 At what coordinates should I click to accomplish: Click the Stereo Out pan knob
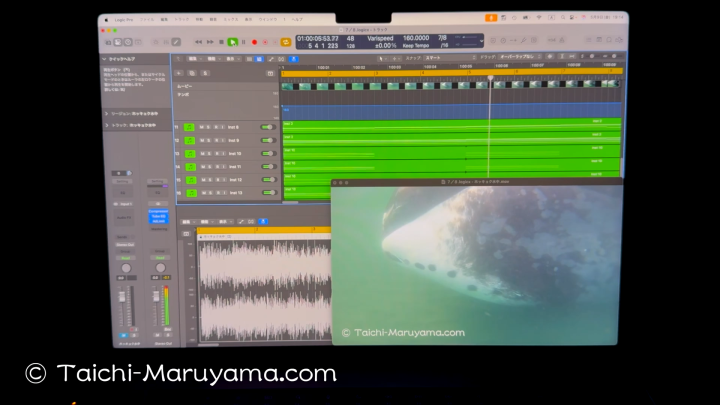160,268
